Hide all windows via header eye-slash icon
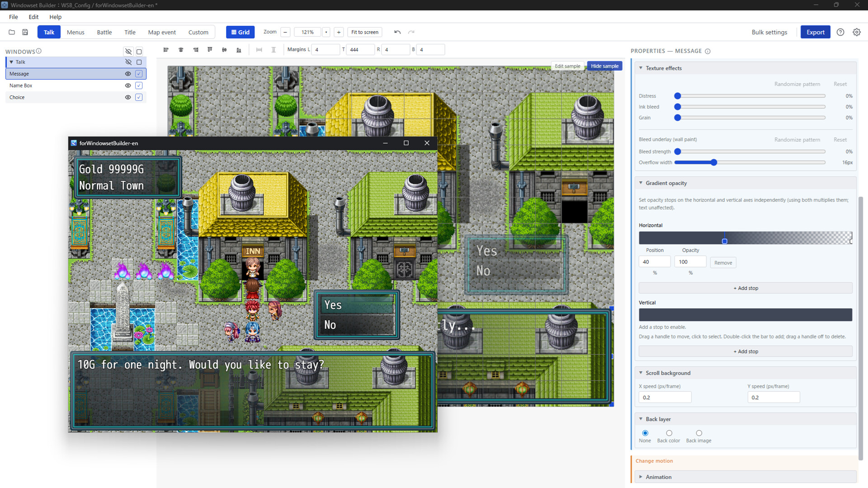Image resolution: width=868 pixels, height=488 pixels. coord(128,52)
